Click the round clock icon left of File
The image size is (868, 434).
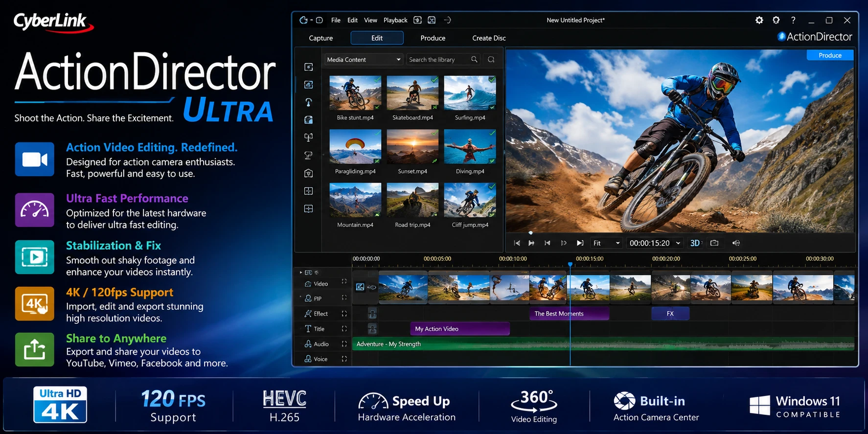click(x=320, y=20)
